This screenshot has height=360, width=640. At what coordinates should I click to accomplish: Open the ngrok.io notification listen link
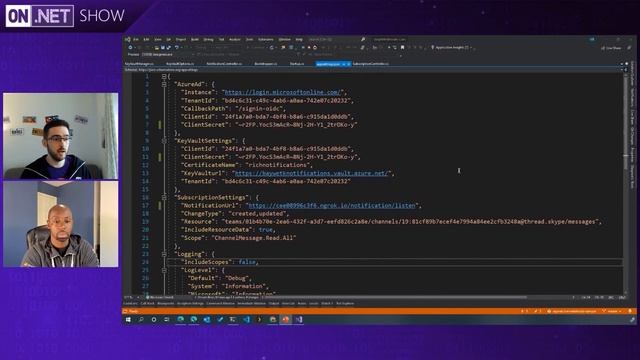coord(332,205)
